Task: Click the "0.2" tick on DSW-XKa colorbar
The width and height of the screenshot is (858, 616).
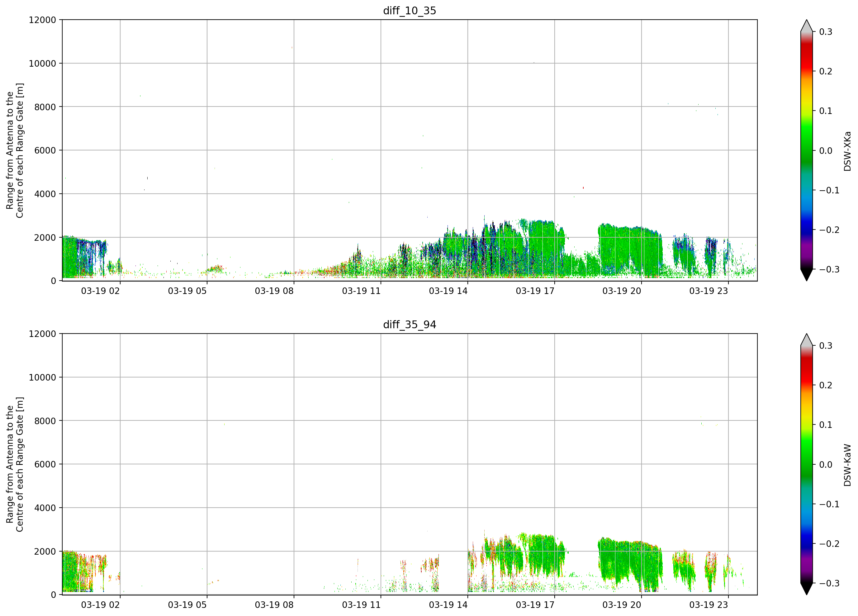Action: [x=826, y=72]
